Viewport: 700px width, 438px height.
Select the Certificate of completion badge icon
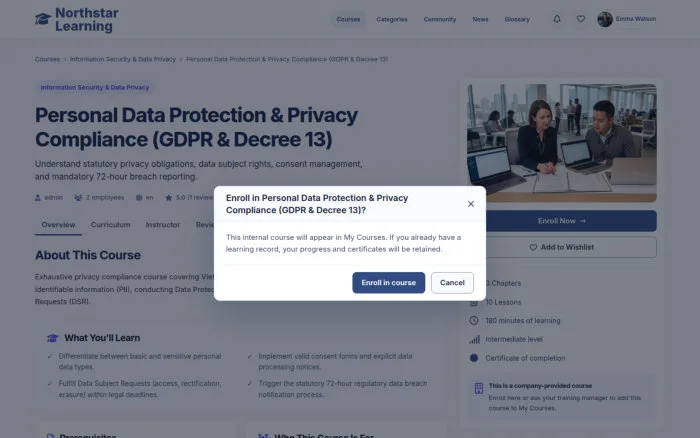474,358
